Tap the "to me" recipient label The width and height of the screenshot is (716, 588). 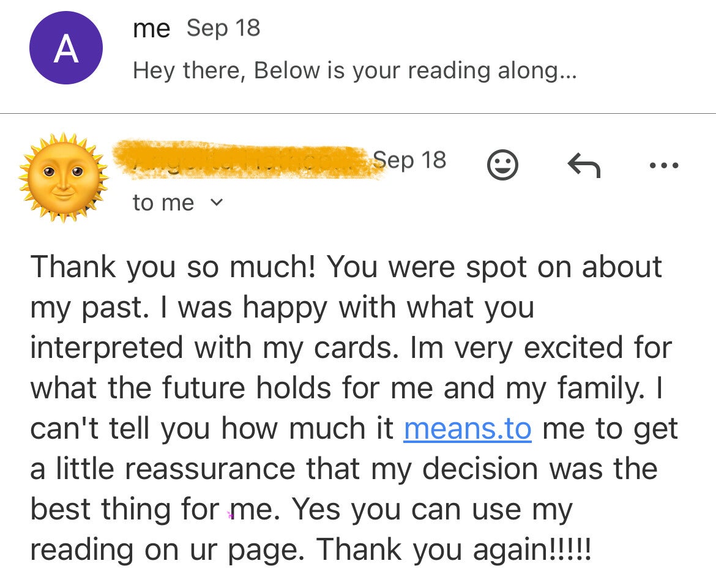(163, 203)
